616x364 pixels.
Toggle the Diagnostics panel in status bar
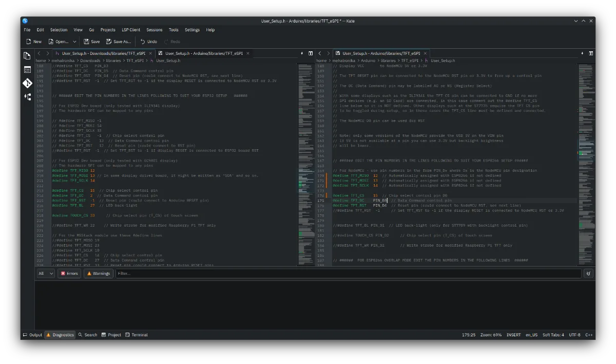60,335
